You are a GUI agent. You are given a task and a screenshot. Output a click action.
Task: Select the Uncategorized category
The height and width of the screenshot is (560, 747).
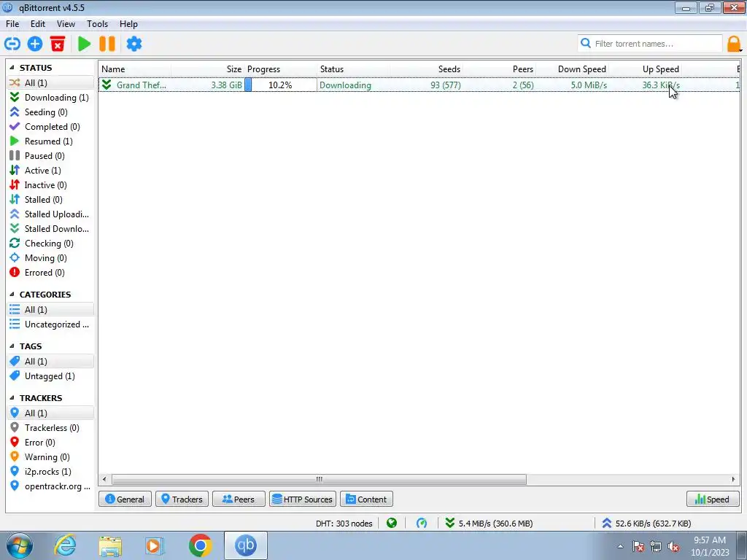click(50, 324)
